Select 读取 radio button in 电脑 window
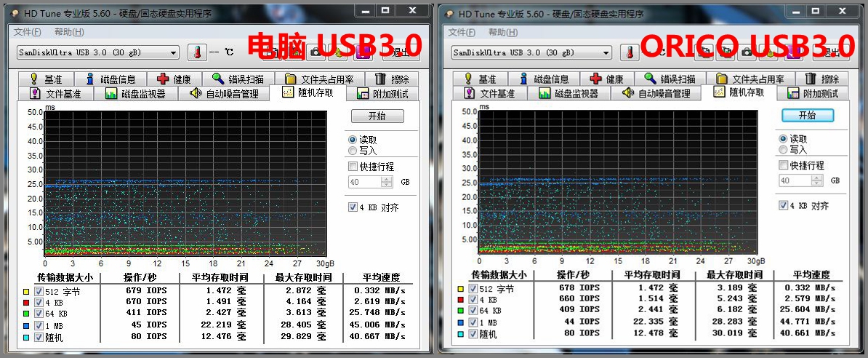Image resolution: width=868 pixels, height=358 pixels. tap(352, 140)
